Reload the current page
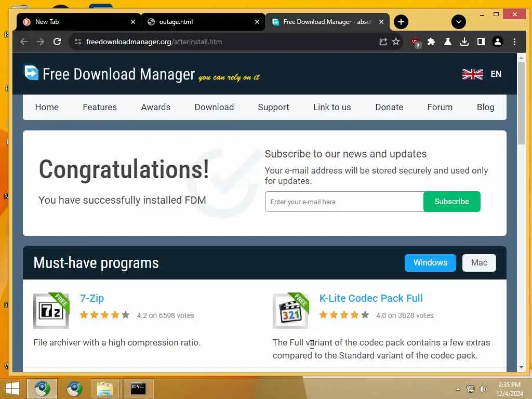Viewport: 532px width, 399px height. (57, 42)
